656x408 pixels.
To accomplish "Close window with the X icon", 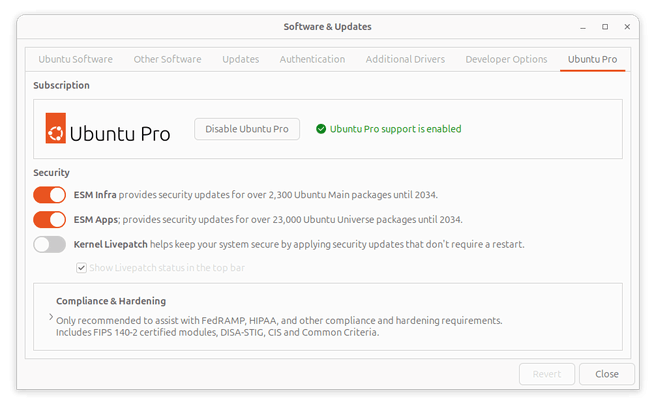I will (627, 27).
